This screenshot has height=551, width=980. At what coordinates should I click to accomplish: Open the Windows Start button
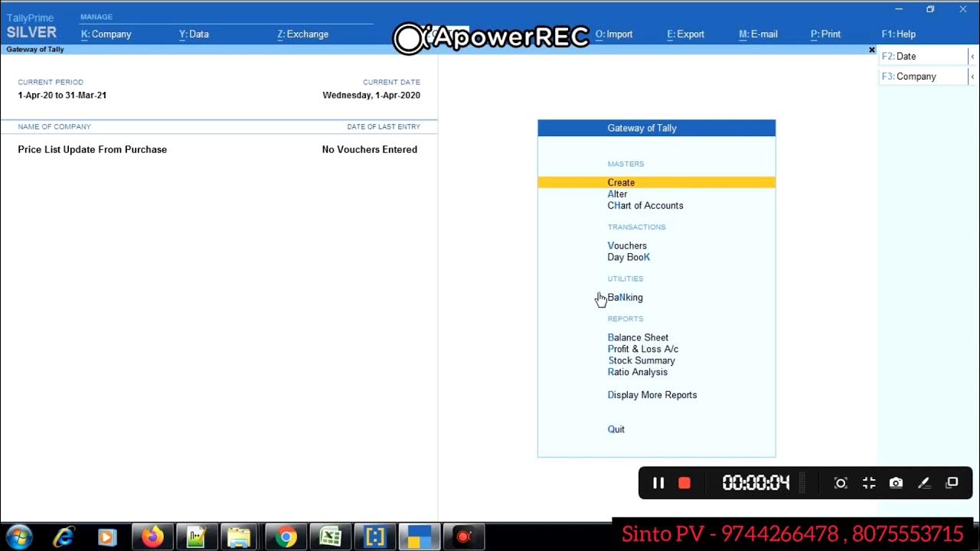pos(18,537)
